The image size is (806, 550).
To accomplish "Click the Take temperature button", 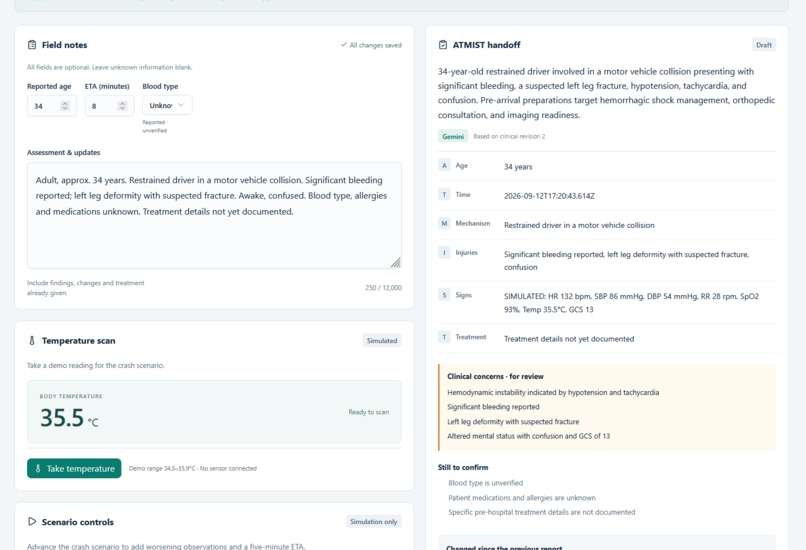I will (x=74, y=468).
